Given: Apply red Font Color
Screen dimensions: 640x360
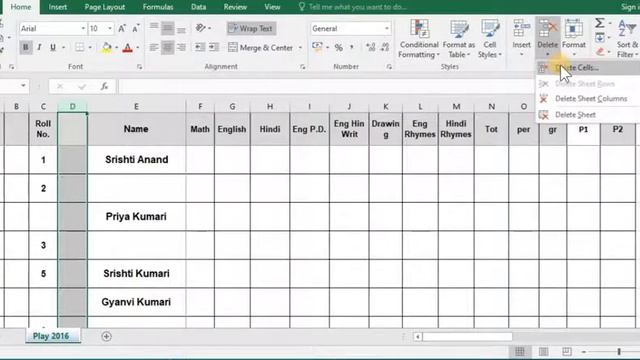Looking at the screenshot, I should pos(127,47).
